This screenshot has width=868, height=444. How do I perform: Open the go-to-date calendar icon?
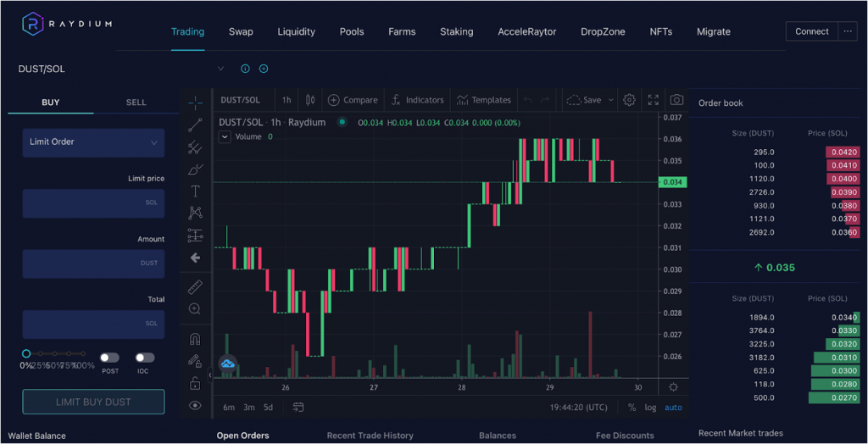coord(298,408)
